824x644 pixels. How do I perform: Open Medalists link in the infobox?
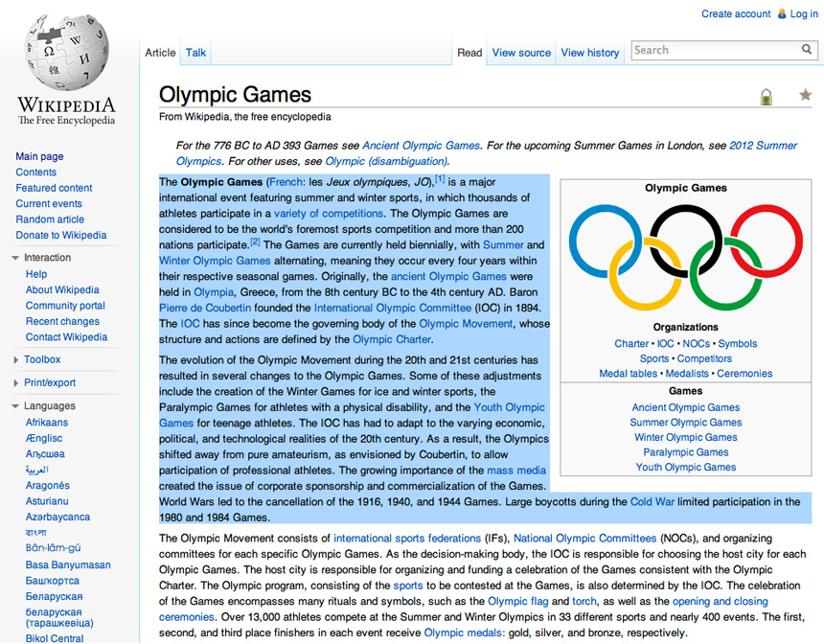click(x=687, y=373)
